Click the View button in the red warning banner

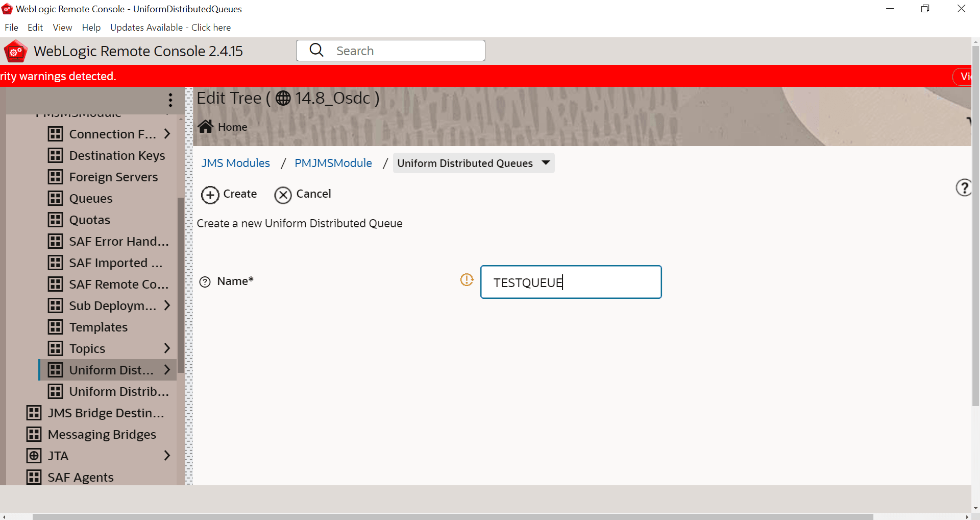click(x=963, y=76)
